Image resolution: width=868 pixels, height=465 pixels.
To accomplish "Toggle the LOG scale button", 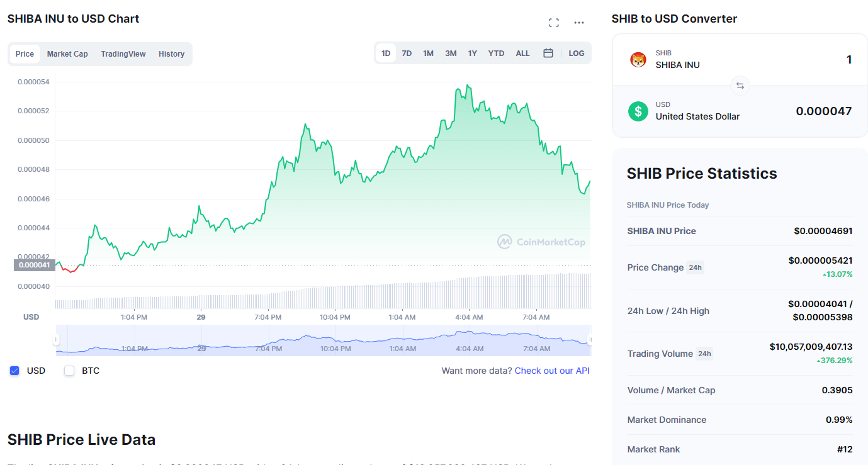I will tap(577, 53).
